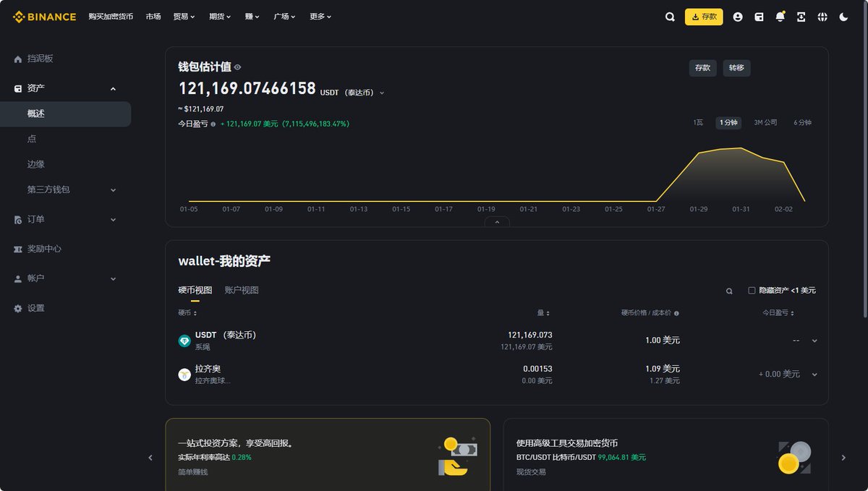This screenshot has height=491, width=868.
Task: Open the 市场 menu item
Action: click(x=153, y=17)
